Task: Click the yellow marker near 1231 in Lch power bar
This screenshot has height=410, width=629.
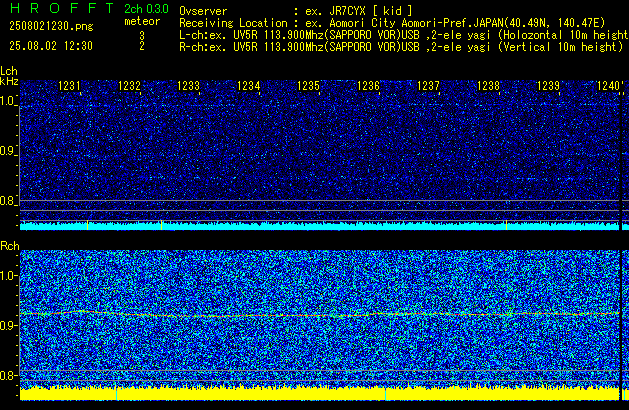Action: click(x=87, y=225)
